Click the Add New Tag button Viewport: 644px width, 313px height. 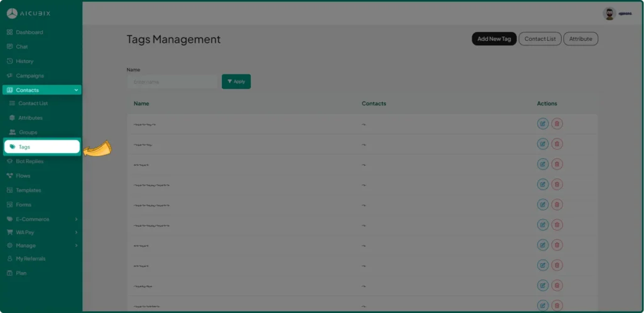pyautogui.click(x=494, y=39)
